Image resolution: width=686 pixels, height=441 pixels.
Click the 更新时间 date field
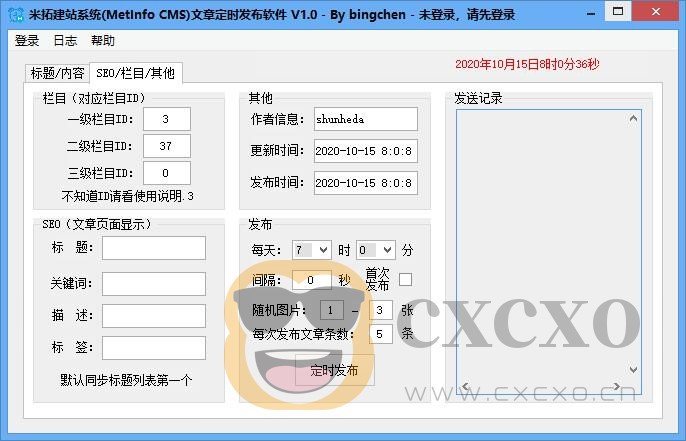[x=366, y=151]
